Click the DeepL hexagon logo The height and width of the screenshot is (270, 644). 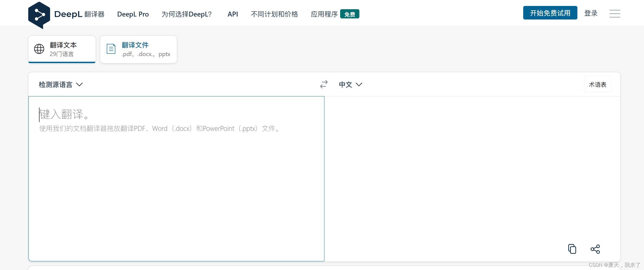(x=39, y=15)
